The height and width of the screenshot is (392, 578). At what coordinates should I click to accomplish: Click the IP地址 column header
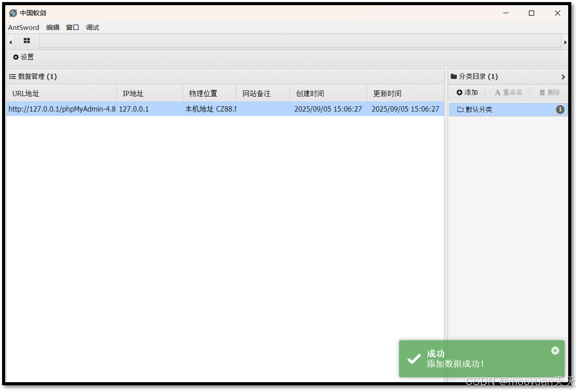coord(150,93)
